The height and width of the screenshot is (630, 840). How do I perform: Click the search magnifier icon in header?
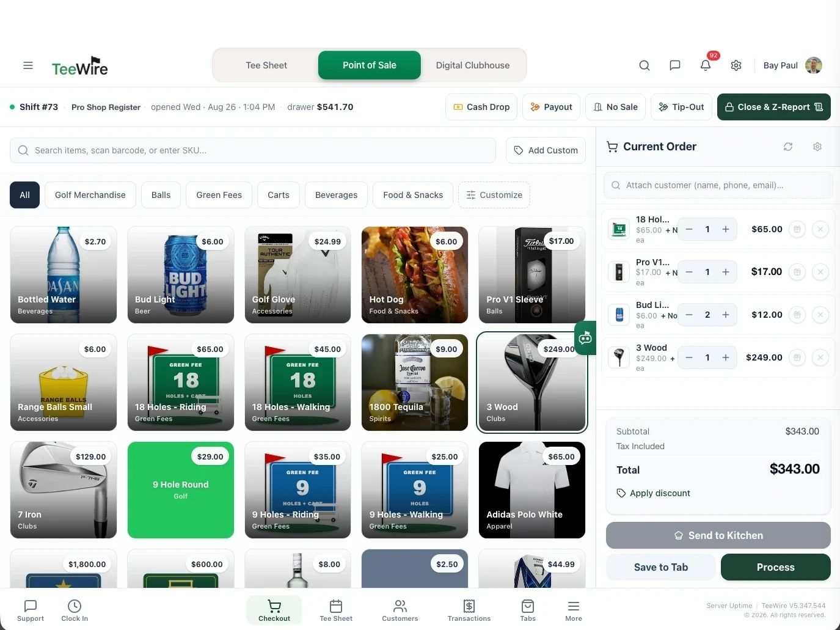[x=645, y=65]
